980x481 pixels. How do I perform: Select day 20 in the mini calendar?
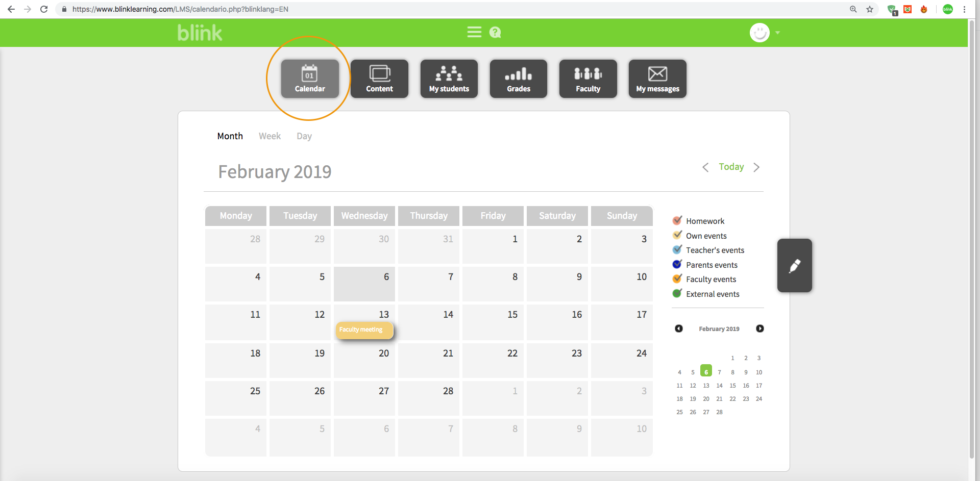coord(706,399)
